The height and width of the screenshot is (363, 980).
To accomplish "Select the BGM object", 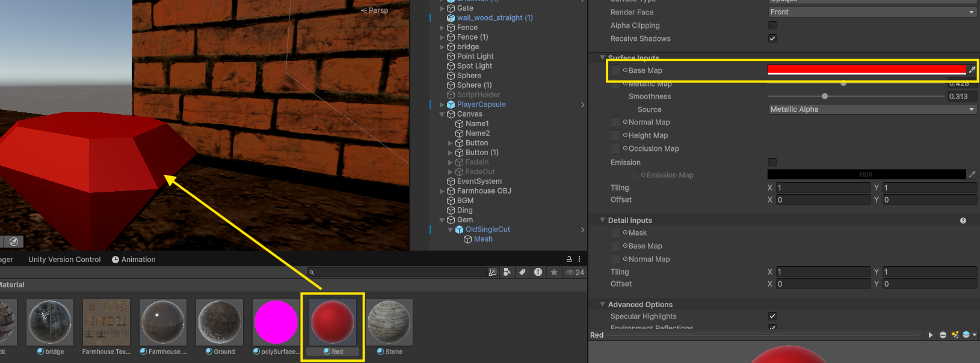I will click(x=465, y=201).
